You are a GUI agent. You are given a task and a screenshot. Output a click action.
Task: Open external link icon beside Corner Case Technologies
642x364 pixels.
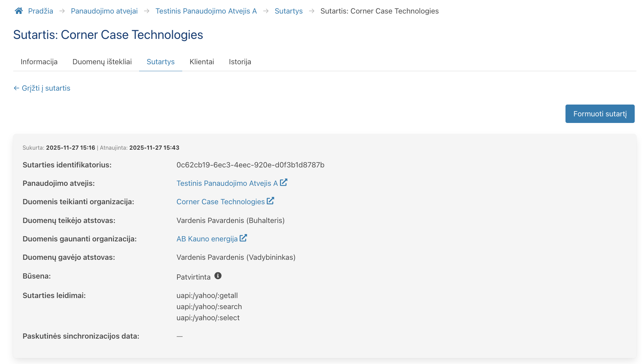271,201
